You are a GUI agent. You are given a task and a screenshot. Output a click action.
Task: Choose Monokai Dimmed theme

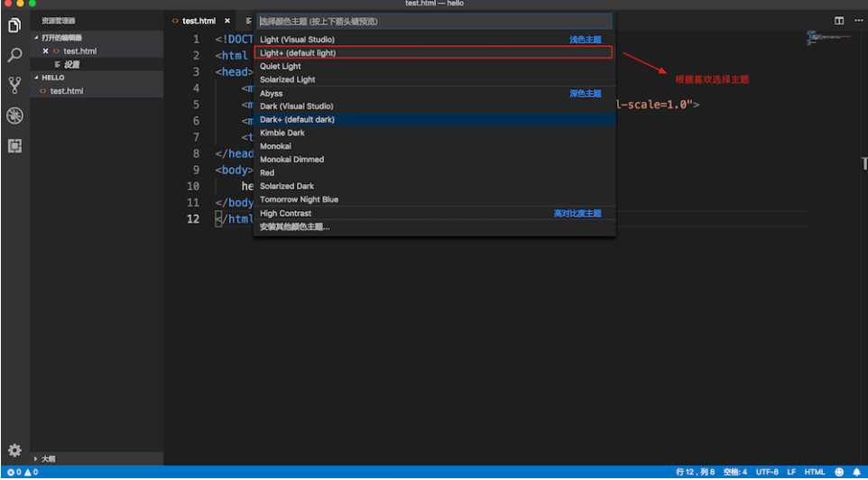coord(435,160)
